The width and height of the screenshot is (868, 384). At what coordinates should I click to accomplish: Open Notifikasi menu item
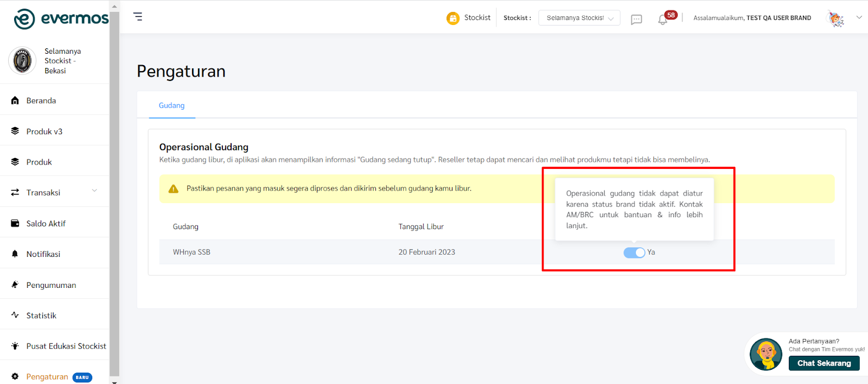click(43, 254)
